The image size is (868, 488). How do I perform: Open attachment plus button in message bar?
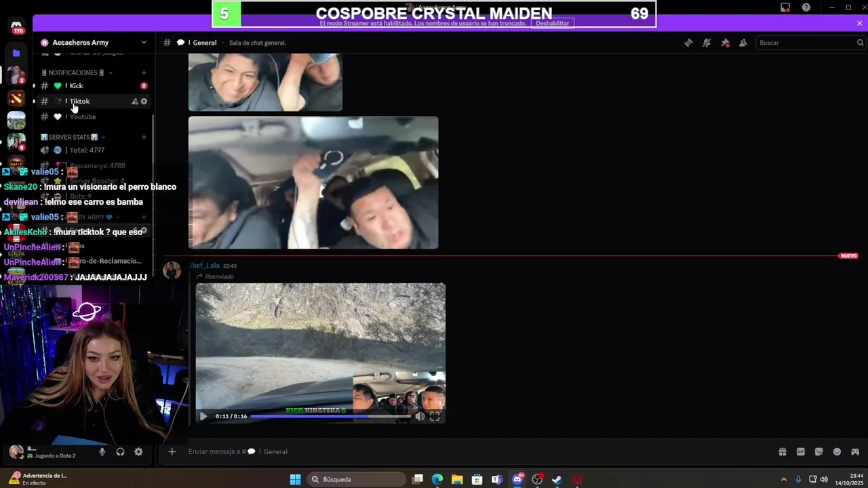172,451
